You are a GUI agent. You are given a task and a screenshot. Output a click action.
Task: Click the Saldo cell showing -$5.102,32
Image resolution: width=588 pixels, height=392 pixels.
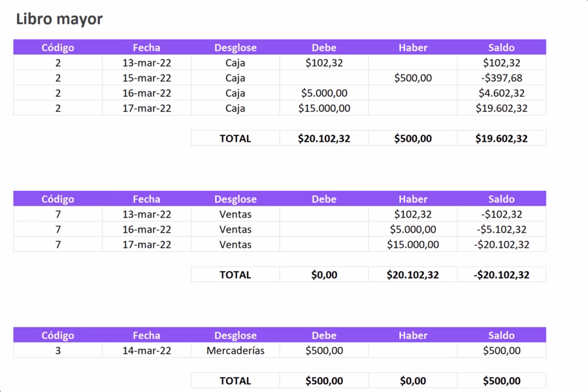click(501, 229)
